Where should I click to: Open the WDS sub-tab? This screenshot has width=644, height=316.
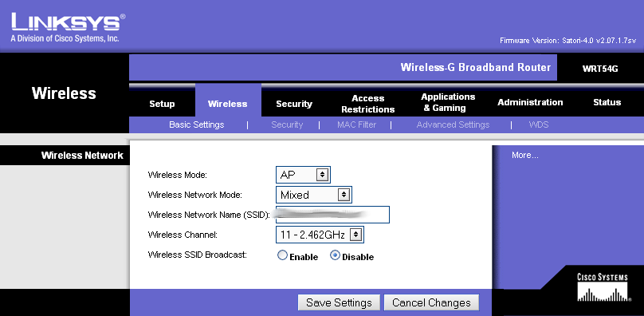pyautogui.click(x=539, y=124)
